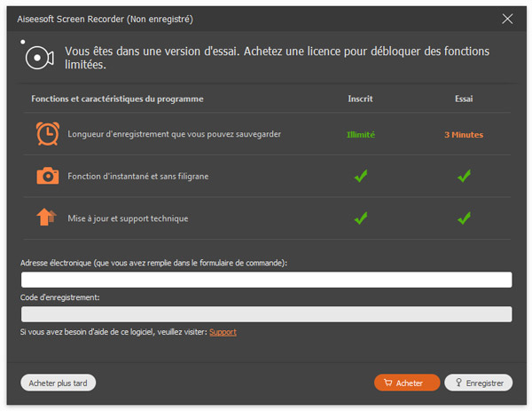
Task: Focus the Code d'enregistrement field
Action: [x=266, y=313]
